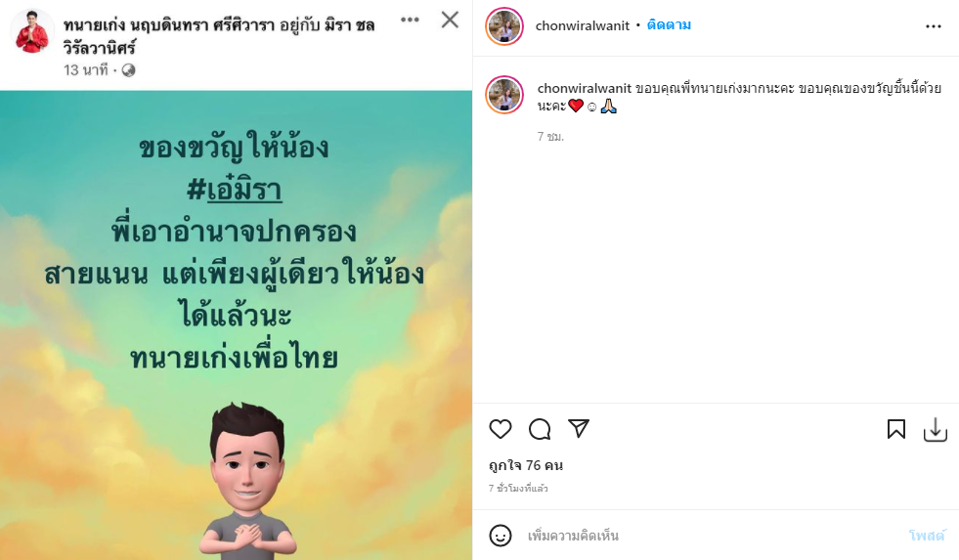The width and height of the screenshot is (959, 560).
Task: Open comments with the speech bubble icon
Action: coord(540,429)
